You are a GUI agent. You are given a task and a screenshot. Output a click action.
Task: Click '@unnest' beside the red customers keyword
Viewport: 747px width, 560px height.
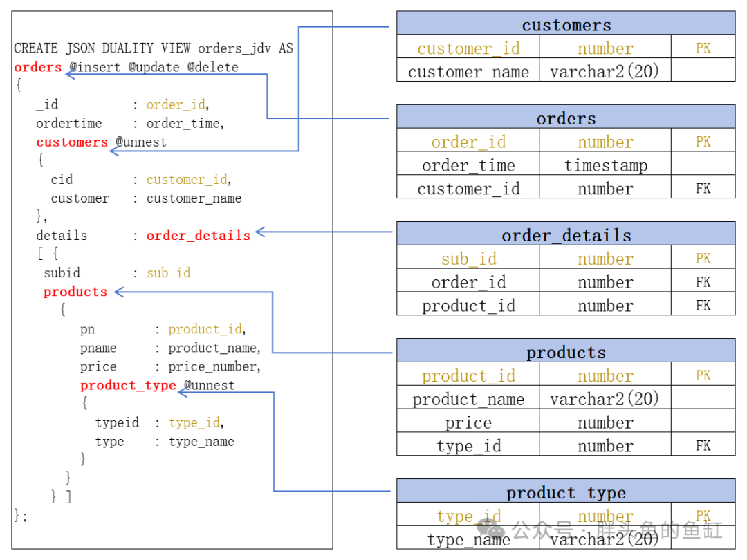click(142, 142)
